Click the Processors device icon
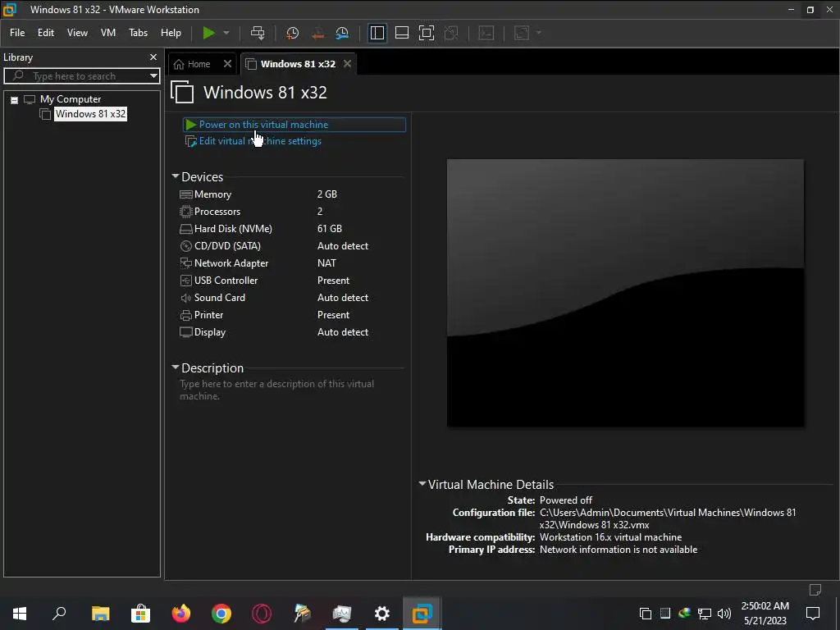The width and height of the screenshot is (840, 630). (186, 212)
